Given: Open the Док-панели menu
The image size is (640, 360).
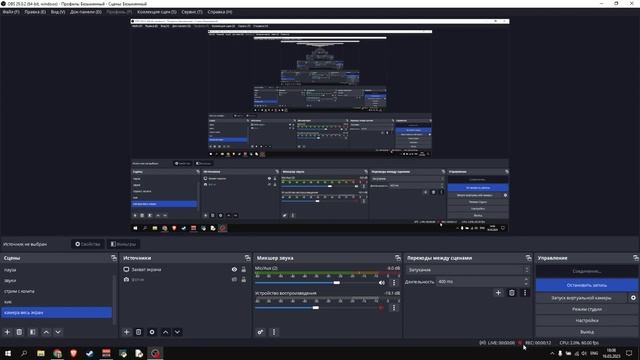Looking at the screenshot, I should click(86, 12).
